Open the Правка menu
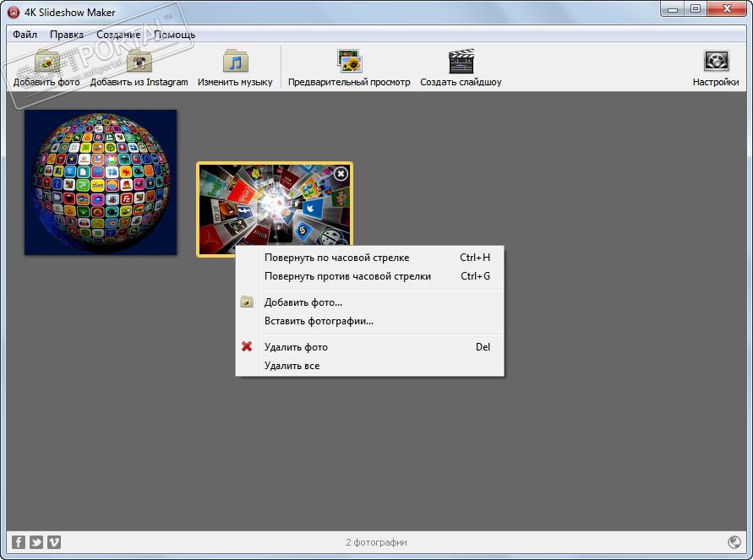This screenshot has height=560, width=753. click(67, 34)
